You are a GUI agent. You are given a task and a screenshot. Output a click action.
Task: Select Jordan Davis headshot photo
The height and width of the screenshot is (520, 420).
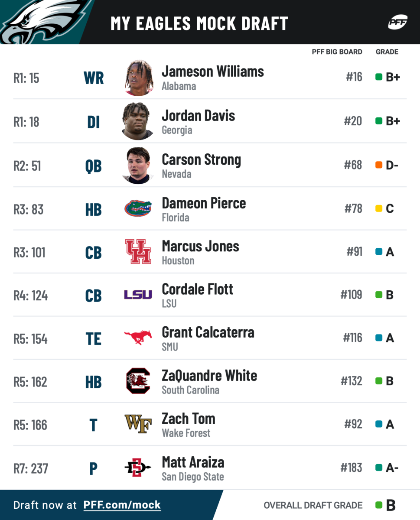138,121
